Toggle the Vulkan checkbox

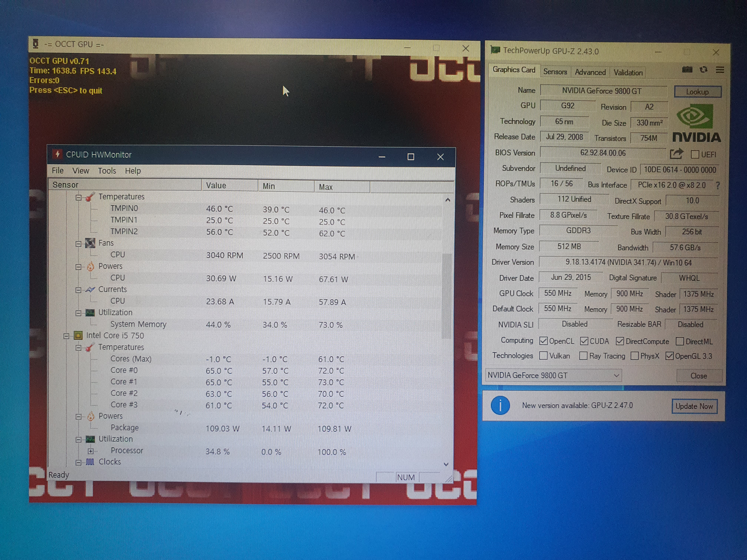(x=543, y=356)
